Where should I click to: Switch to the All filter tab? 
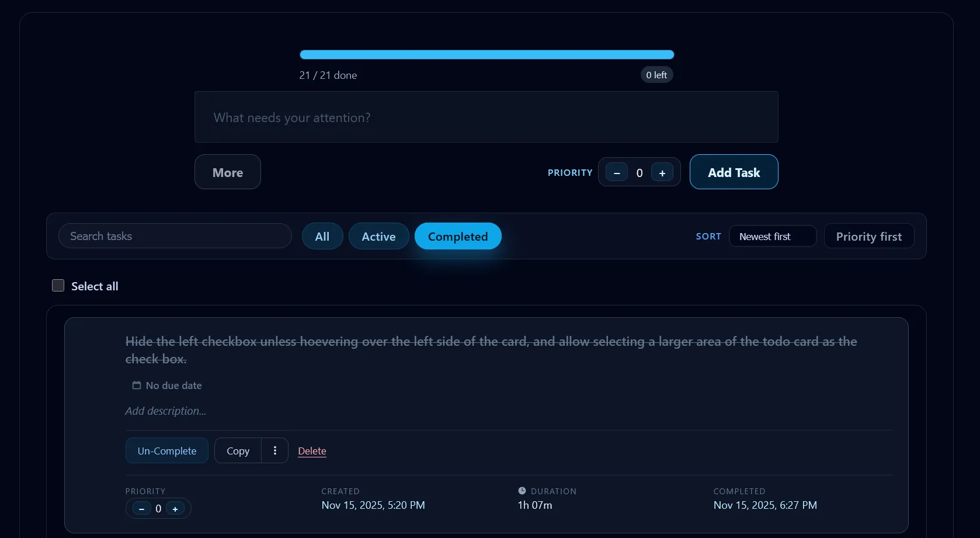(322, 237)
